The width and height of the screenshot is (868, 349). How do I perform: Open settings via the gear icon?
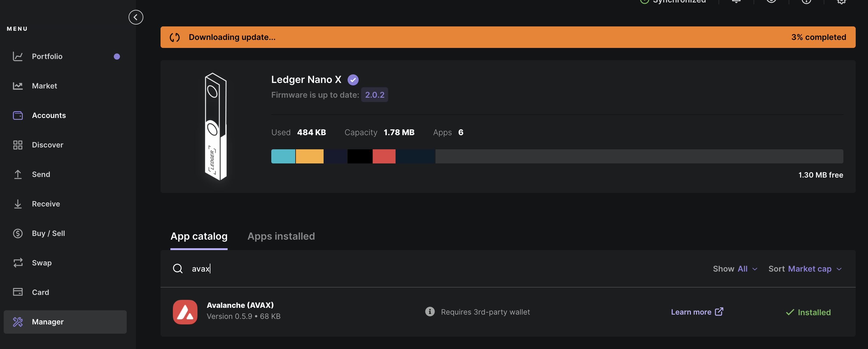[x=841, y=1]
